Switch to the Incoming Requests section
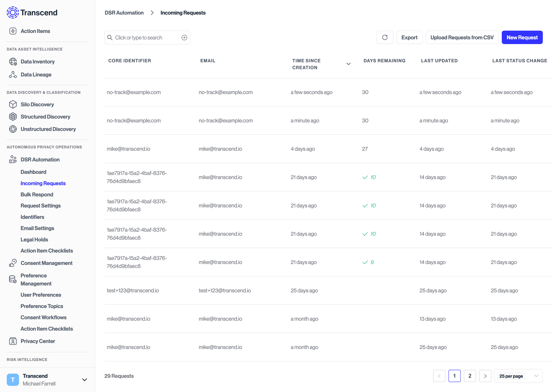The width and height of the screenshot is (552, 392). pyautogui.click(x=43, y=183)
